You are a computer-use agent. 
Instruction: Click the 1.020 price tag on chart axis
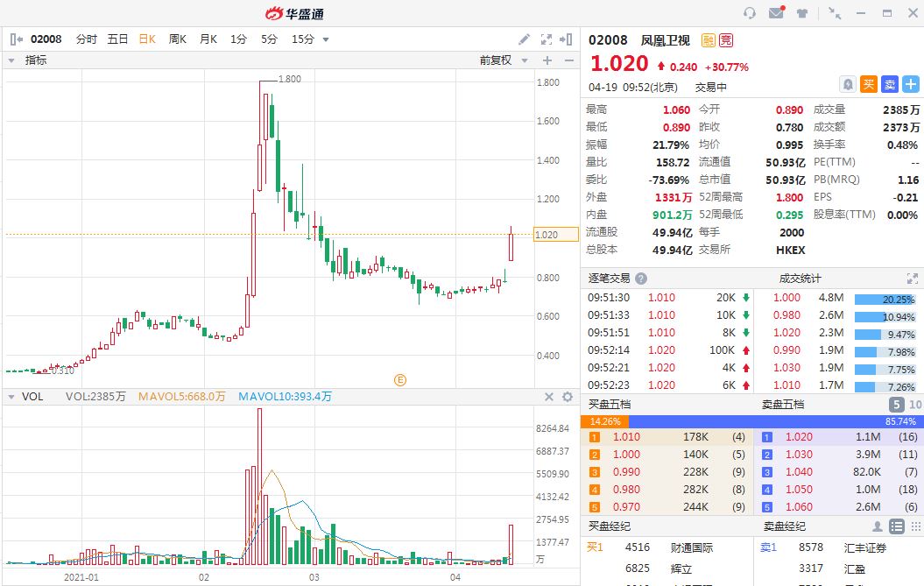555,235
